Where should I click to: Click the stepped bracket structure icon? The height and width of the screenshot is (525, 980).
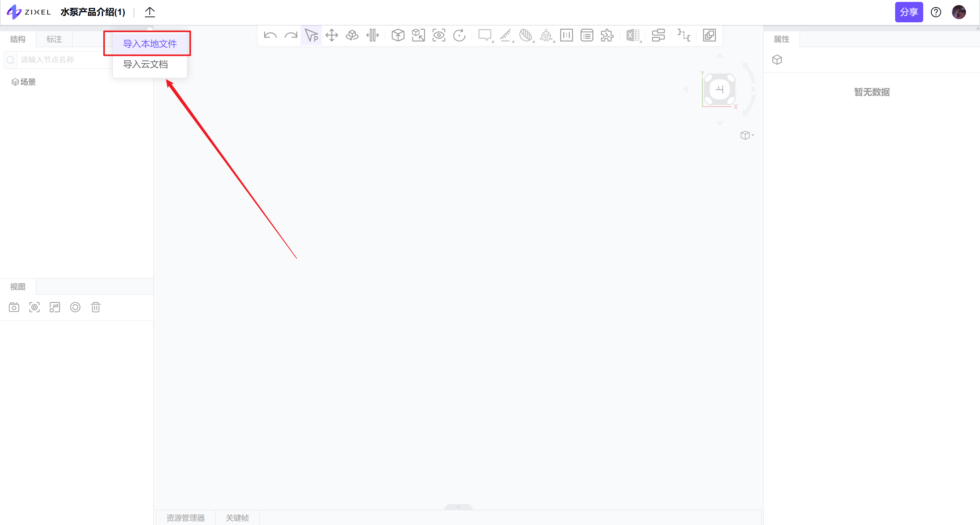coord(684,35)
